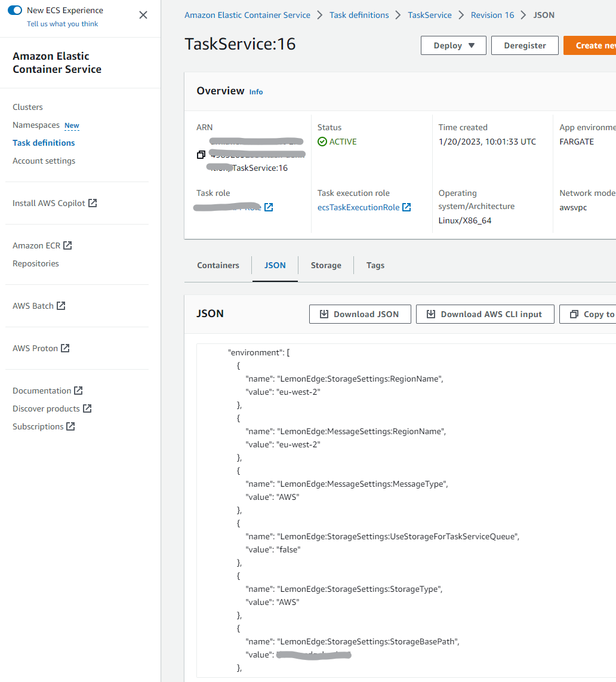This screenshot has width=616, height=682.
Task: Open Repositories in the sidebar
Action: click(36, 263)
